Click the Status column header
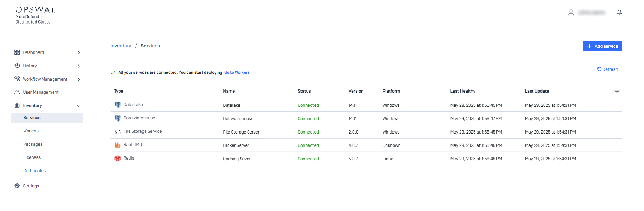 click(304, 91)
